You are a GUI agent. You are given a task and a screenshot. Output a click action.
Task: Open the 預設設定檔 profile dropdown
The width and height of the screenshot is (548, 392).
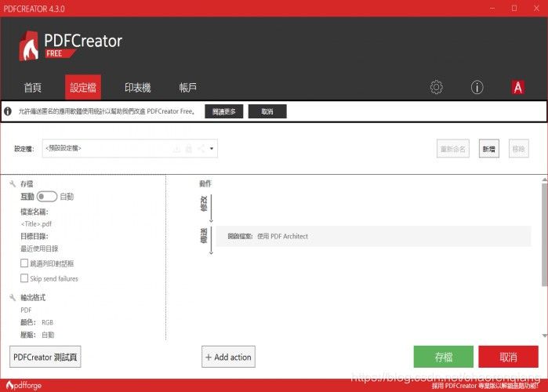(x=129, y=148)
